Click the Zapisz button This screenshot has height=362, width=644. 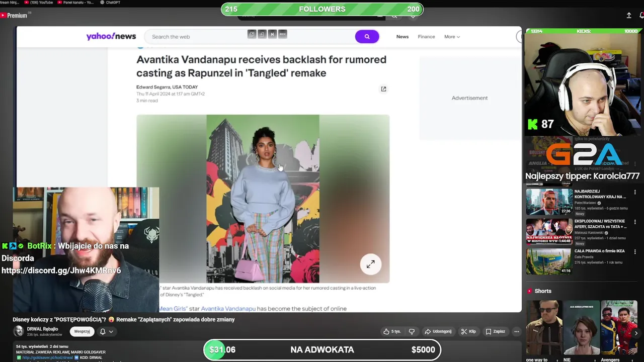pos(495,331)
